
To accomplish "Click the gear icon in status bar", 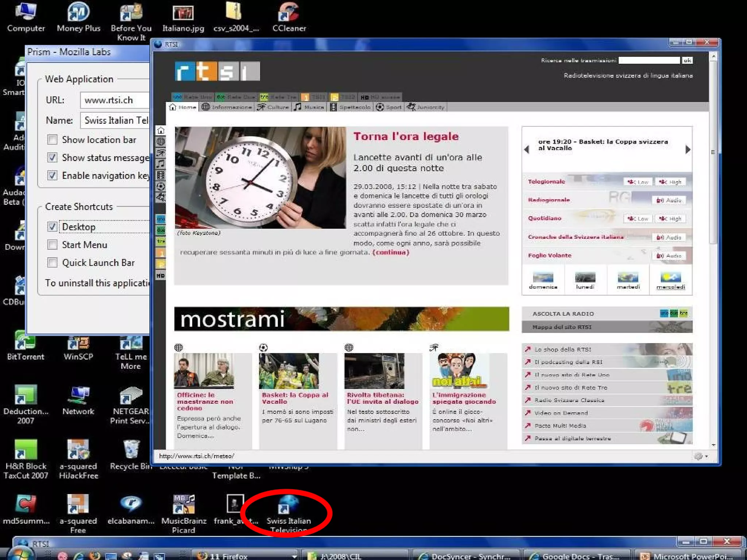I will tap(698, 456).
